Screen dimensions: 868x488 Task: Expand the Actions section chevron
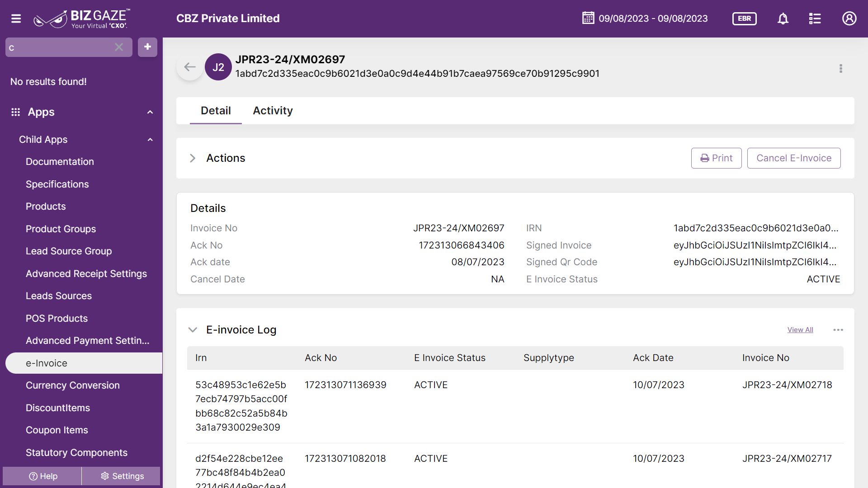click(x=193, y=158)
